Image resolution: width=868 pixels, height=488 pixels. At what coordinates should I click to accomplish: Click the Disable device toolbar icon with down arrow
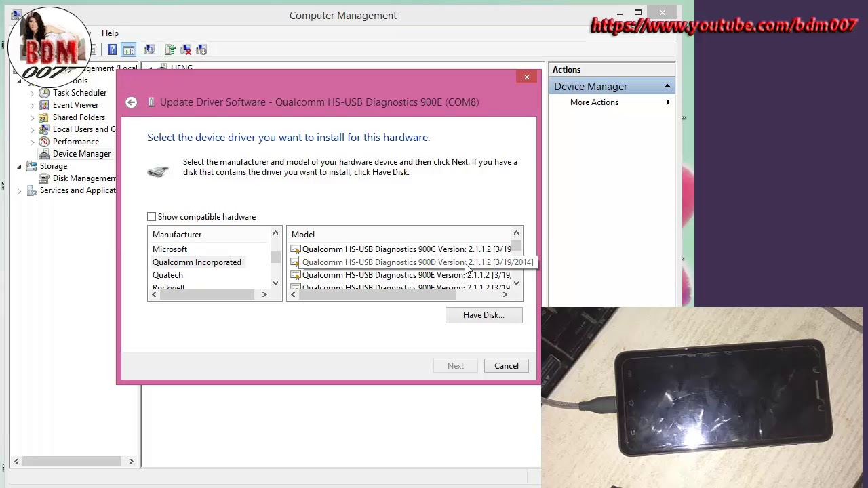point(201,49)
